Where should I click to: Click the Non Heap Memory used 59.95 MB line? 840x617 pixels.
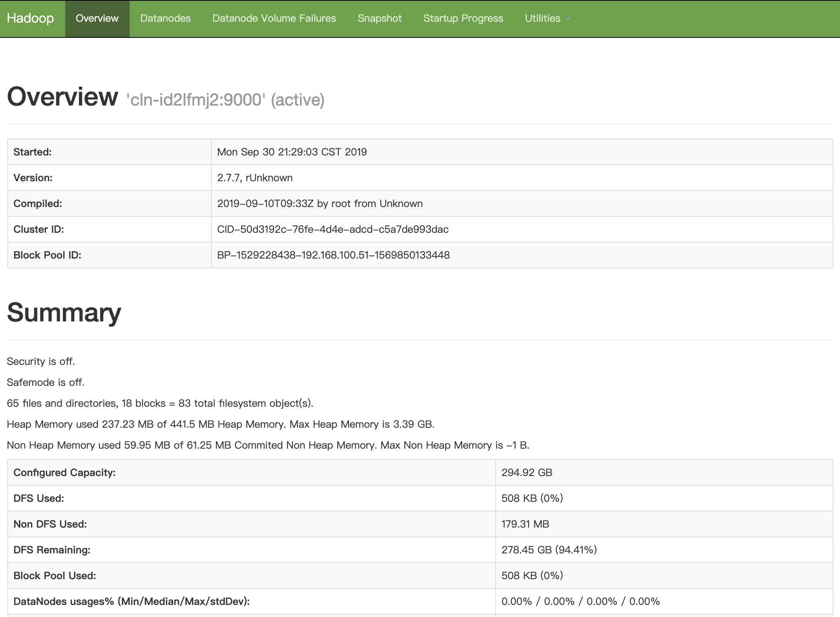coord(268,445)
